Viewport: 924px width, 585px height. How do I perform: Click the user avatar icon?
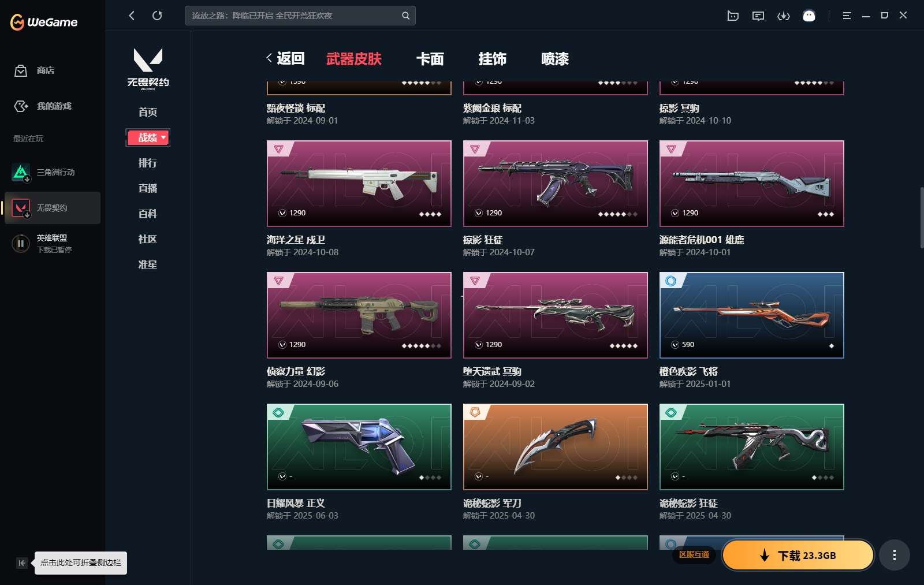pos(809,16)
